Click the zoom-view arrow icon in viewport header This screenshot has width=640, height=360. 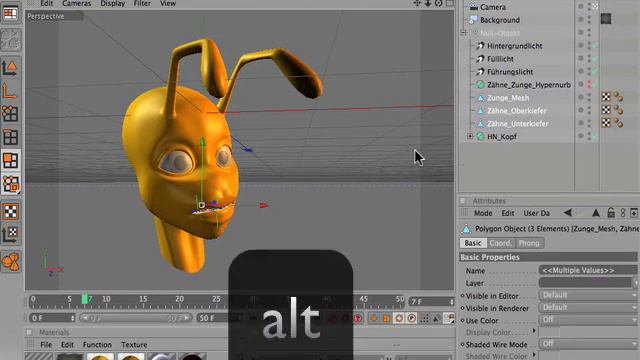428,3
